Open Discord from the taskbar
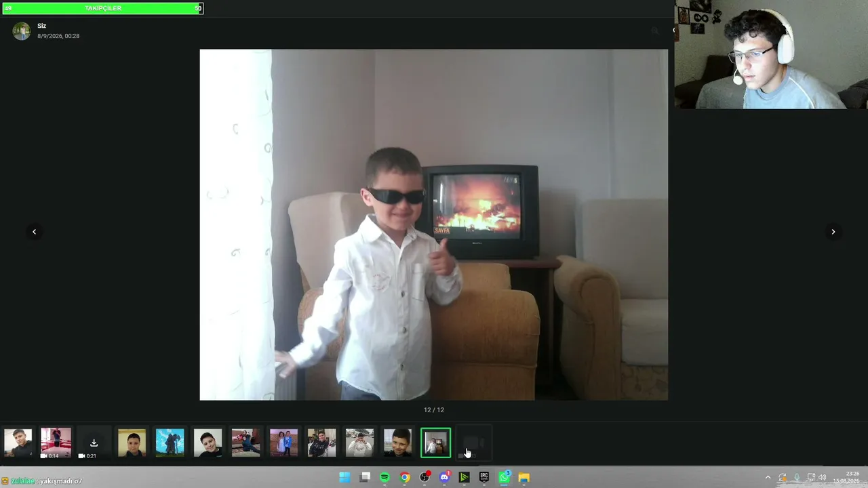The width and height of the screenshot is (868, 488). pos(444,477)
